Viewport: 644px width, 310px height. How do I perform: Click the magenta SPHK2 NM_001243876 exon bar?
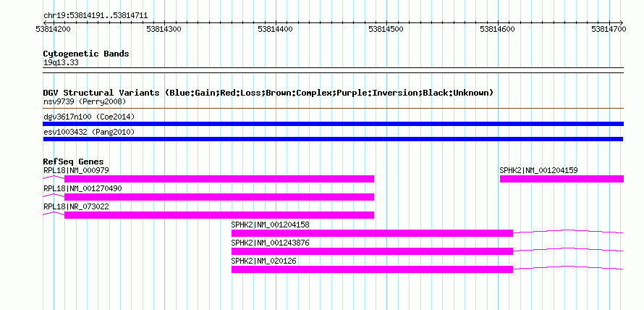[x=372, y=251]
